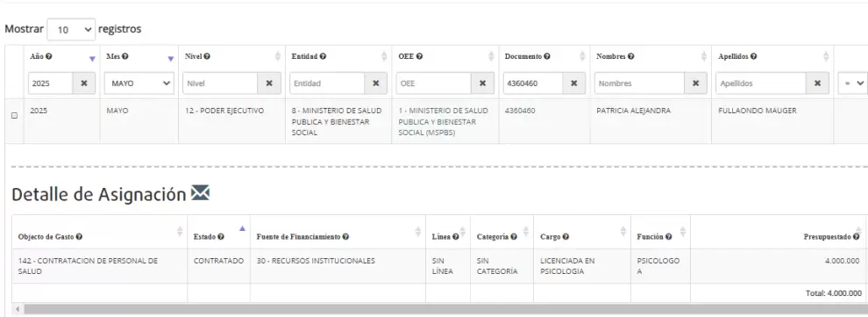Click the help icon next to Fuente de Financiamiento

pyautogui.click(x=345, y=236)
